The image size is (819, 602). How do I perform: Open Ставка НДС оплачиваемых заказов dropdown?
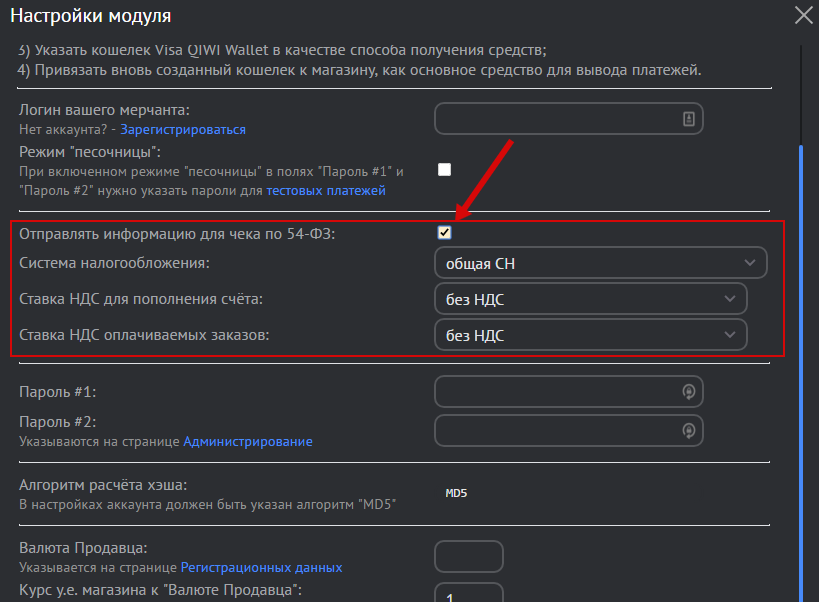point(590,334)
